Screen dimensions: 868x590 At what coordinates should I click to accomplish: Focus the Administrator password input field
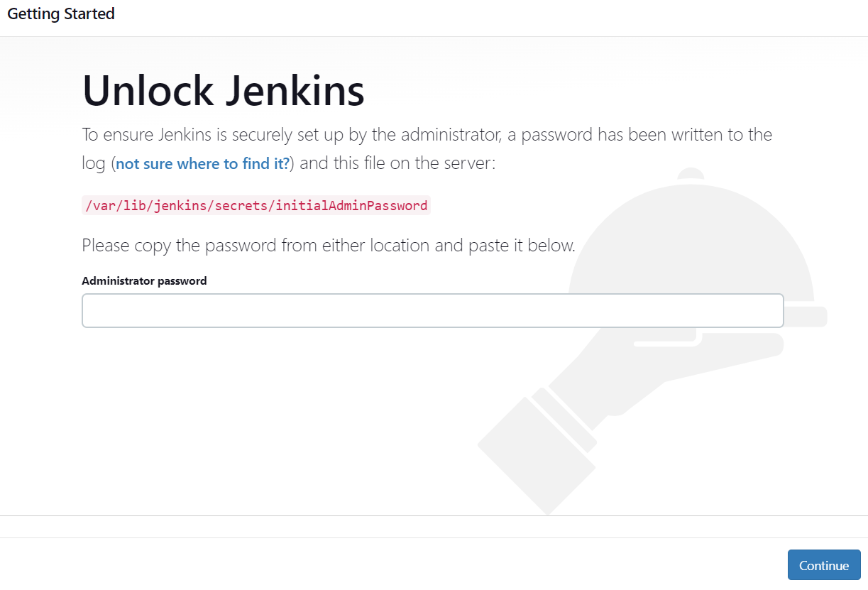433,311
